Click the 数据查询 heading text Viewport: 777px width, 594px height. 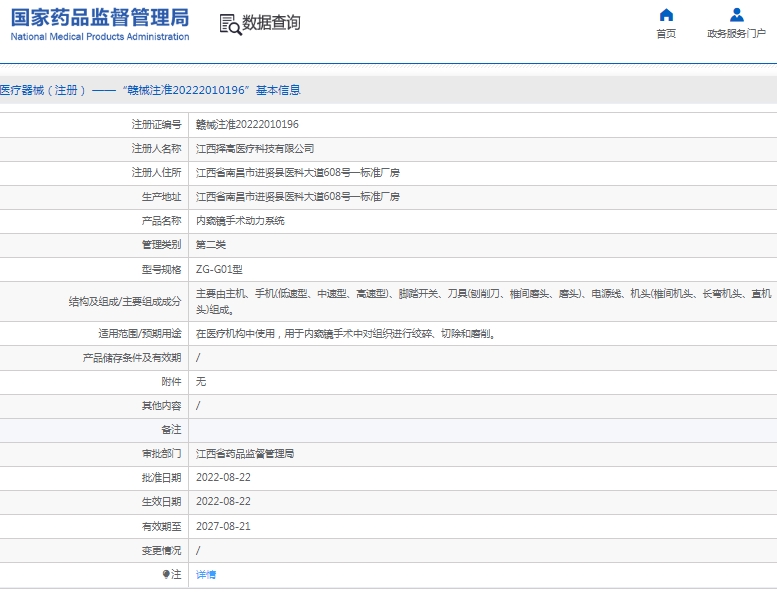click(x=271, y=23)
